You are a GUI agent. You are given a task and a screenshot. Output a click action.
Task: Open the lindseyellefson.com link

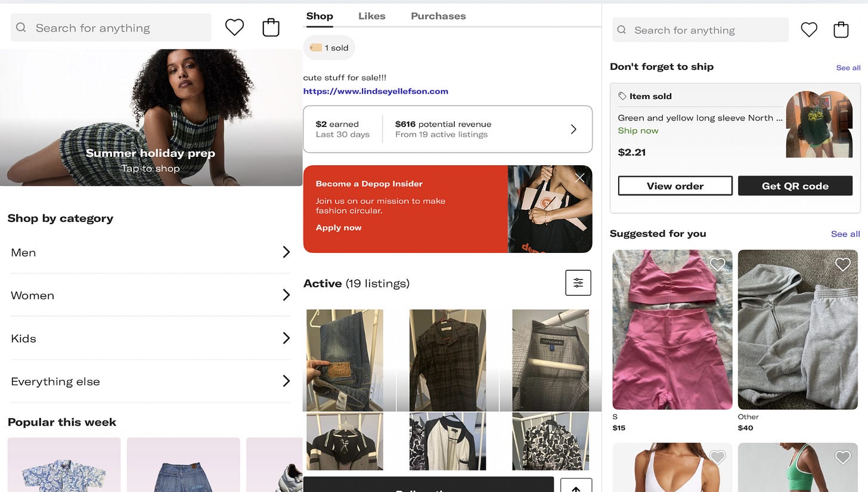click(376, 91)
